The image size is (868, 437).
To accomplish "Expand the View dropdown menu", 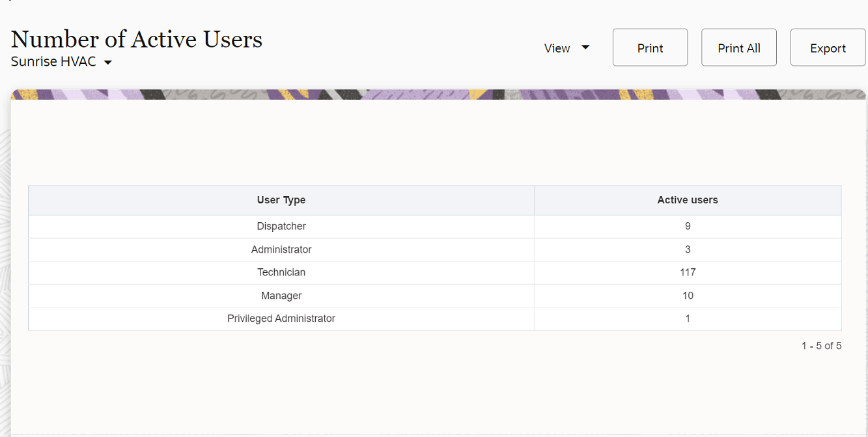I will click(x=567, y=48).
